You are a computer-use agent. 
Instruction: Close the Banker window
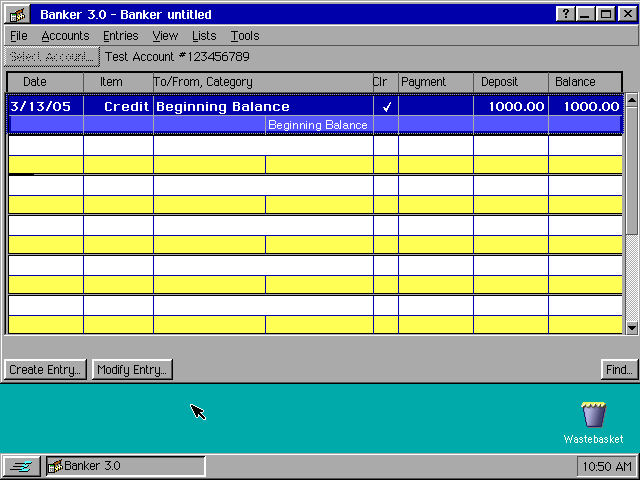627,14
